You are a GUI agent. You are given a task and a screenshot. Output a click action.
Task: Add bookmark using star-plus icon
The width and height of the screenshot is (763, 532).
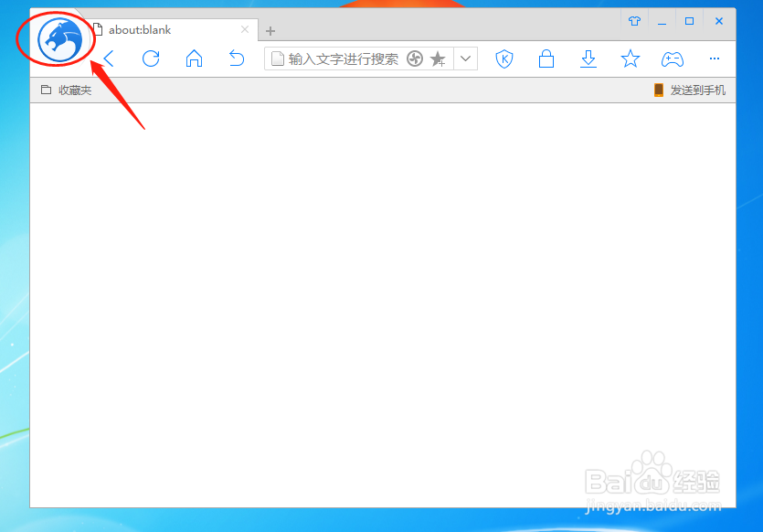point(438,59)
